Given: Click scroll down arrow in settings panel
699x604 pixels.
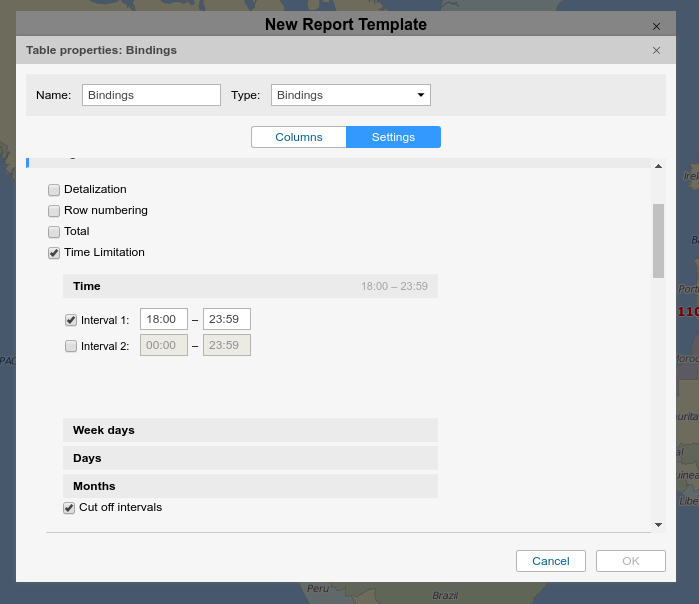Looking at the screenshot, I should pyautogui.click(x=658, y=524).
